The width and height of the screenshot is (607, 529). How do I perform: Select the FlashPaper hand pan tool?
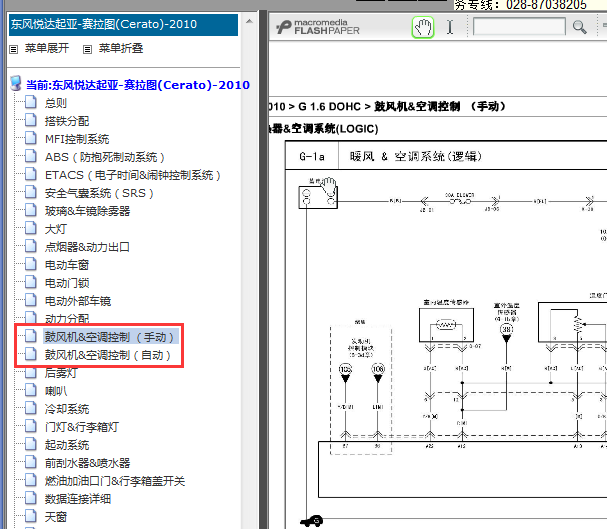pyautogui.click(x=423, y=27)
